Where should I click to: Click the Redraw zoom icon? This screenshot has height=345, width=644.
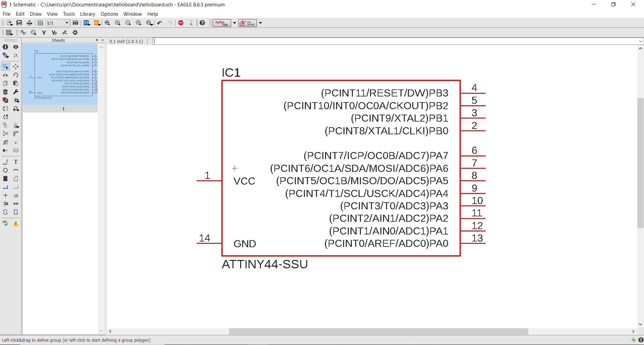(x=139, y=23)
